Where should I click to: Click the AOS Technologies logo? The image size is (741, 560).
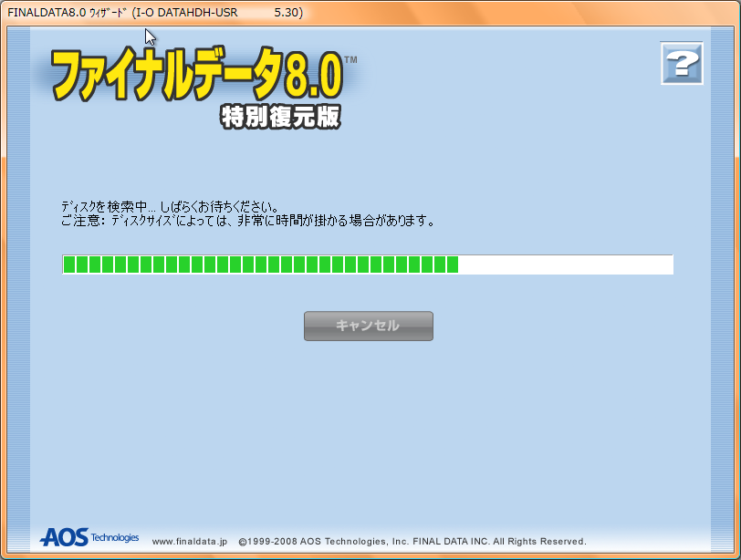click(89, 537)
